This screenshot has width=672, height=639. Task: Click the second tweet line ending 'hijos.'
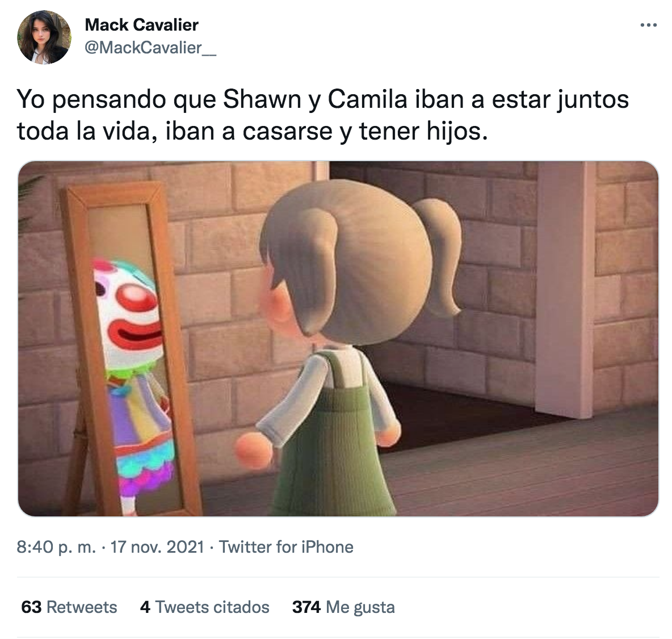(253, 131)
